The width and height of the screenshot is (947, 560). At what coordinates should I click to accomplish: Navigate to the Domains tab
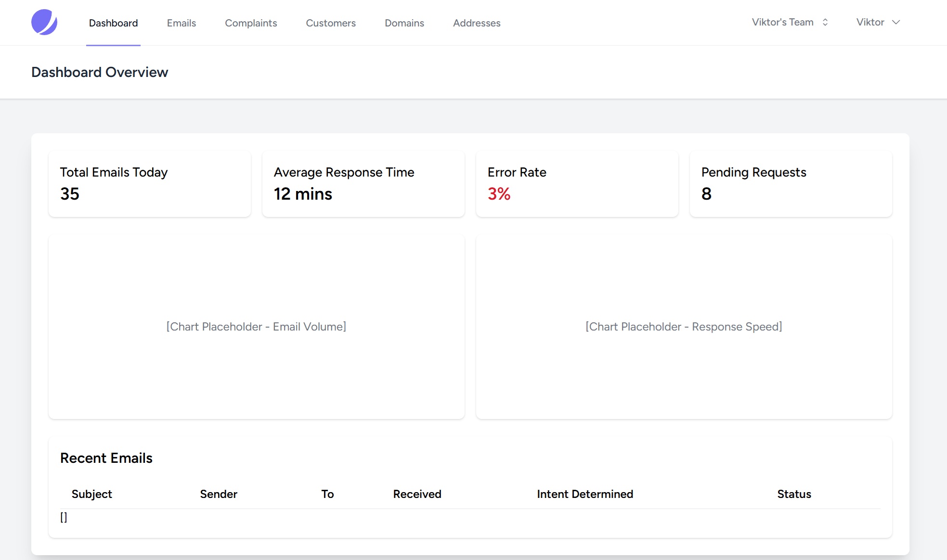tap(404, 23)
